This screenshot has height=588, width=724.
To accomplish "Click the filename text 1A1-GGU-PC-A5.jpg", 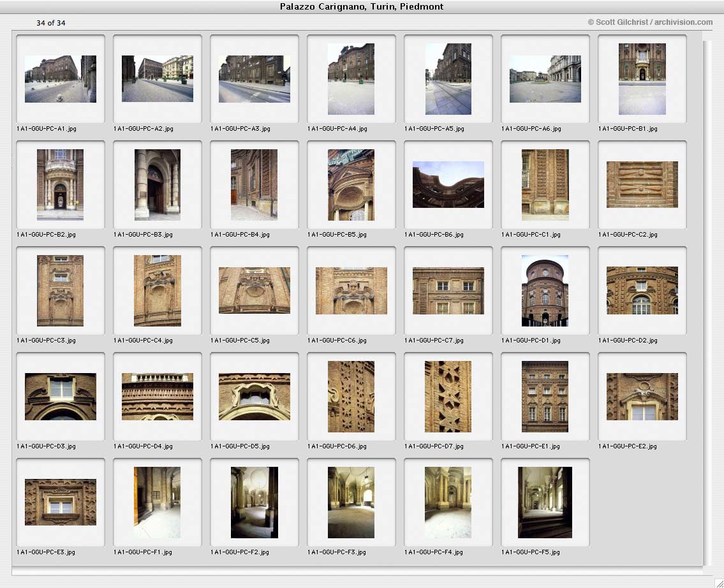I will click(434, 129).
